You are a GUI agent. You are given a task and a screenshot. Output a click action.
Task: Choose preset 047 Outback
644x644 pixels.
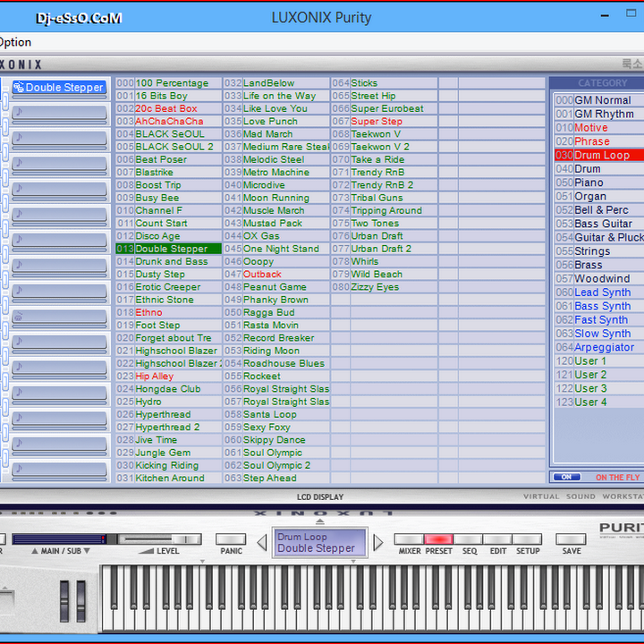pos(276,274)
